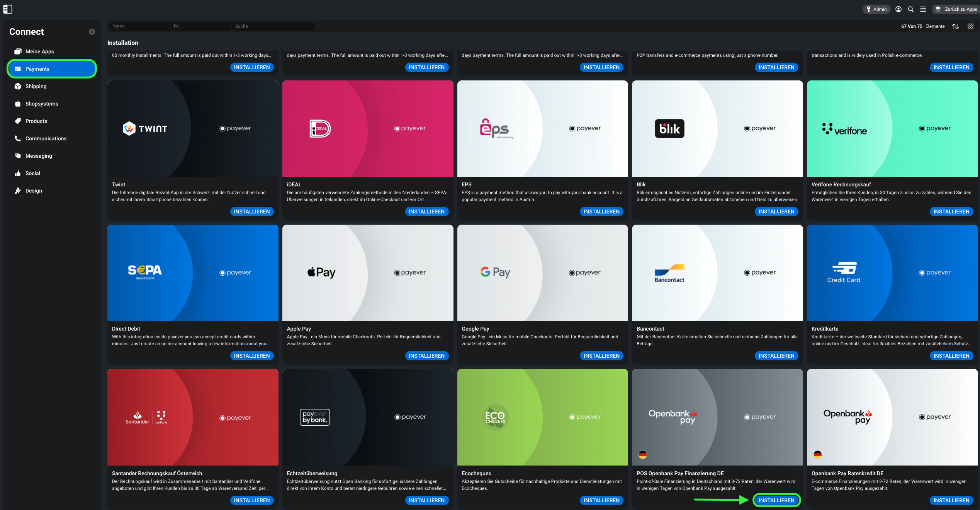The width and height of the screenshot is (980, 510).
Task: Select Social category
Action: point(52,173)
